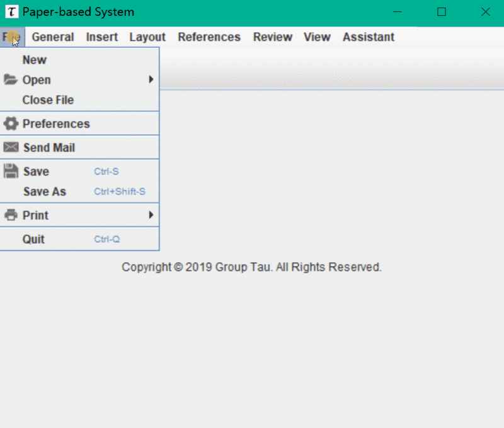Click the envelope icon beside Send Mail
The image size is (504, 428).
pyautogui.click(x=11, y=147)
